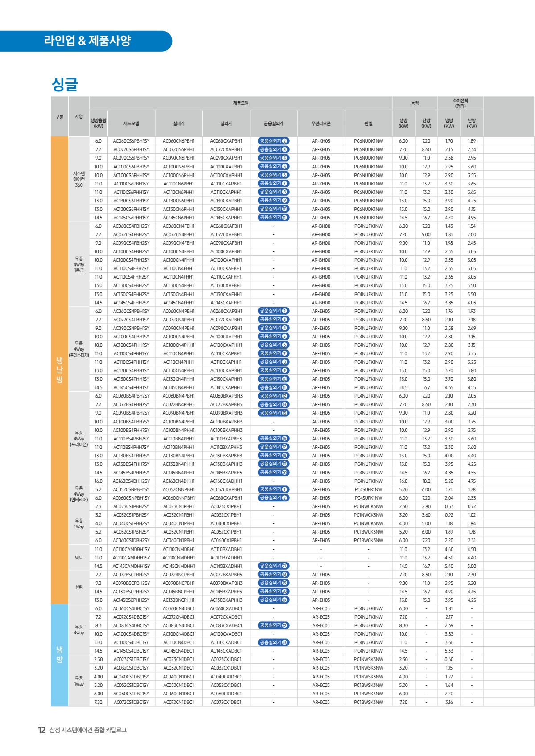
Task: Select the "무선리모콘" column header
Action: coord(321,123)
